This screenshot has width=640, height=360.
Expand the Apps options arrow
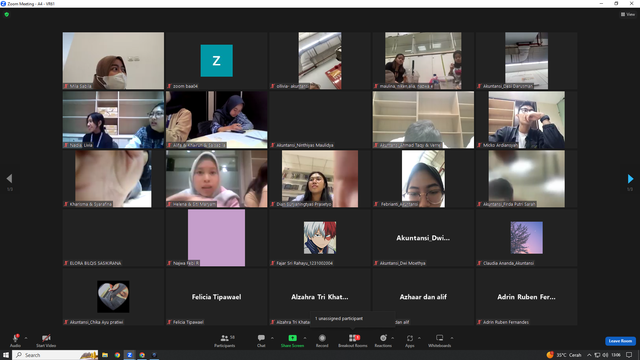pyautogui.click(x=419, y=338)
